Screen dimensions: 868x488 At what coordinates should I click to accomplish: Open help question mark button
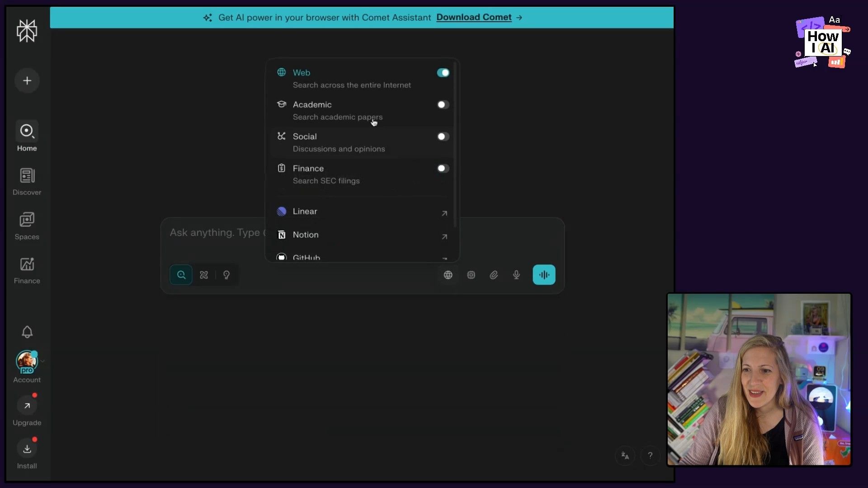coord(650,455)
